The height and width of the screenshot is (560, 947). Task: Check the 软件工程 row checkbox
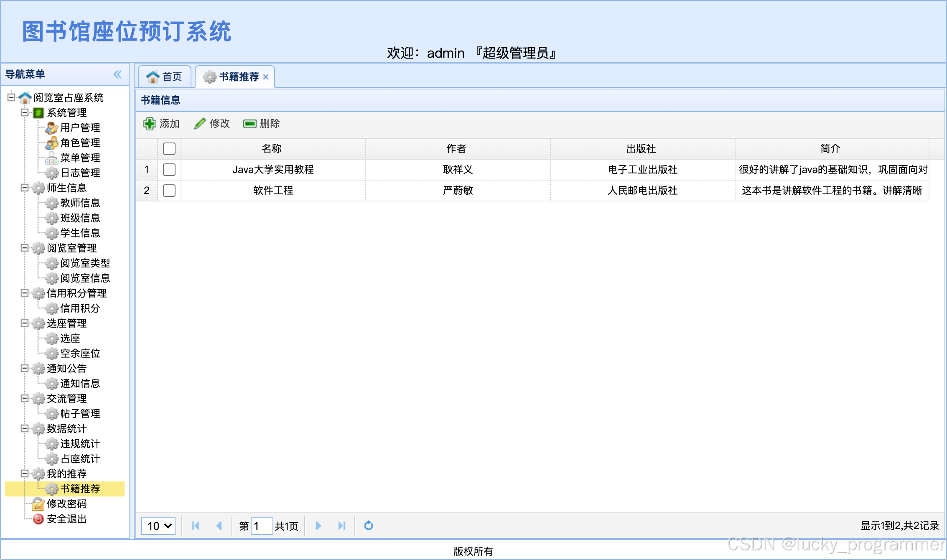tap(169, 190)
